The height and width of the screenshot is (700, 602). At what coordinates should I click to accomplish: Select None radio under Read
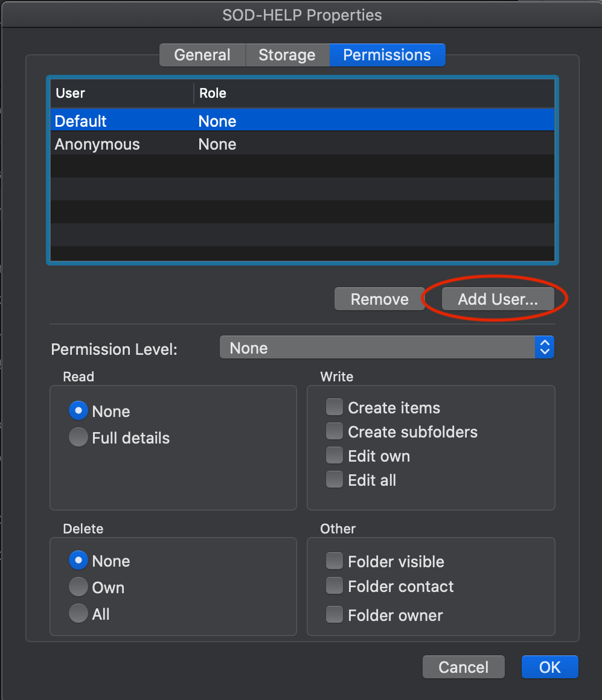(78, 411)
